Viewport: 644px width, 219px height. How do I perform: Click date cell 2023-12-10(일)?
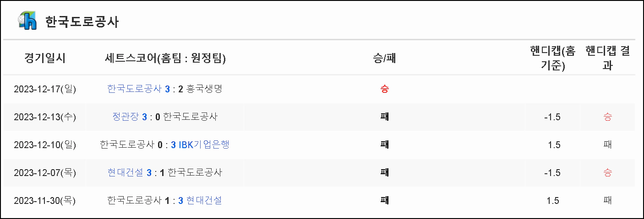[45, 145]
